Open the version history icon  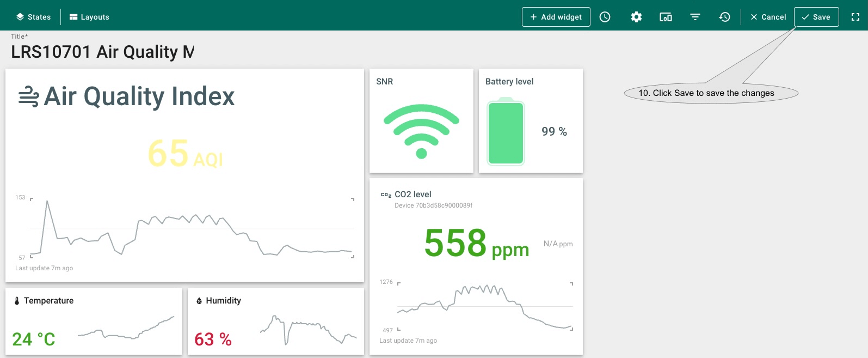click(724, 17)
